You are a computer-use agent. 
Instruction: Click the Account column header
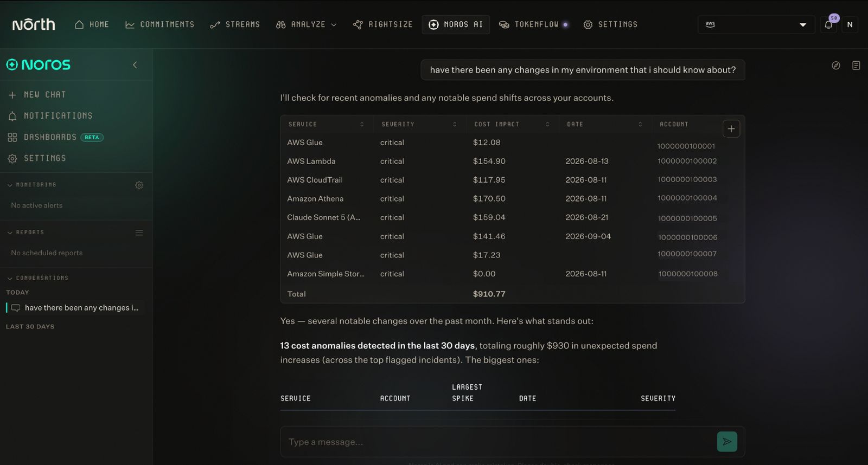pos(674,124)
